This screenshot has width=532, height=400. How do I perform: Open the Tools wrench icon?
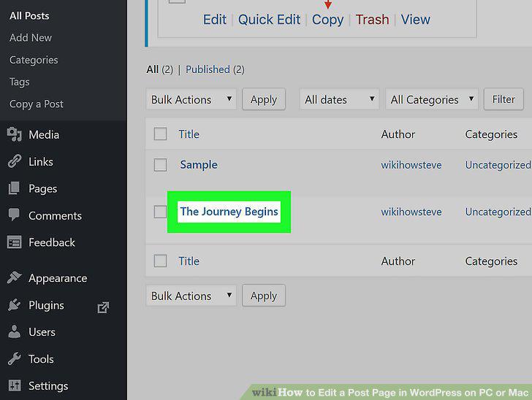click(x=15, y=358)
